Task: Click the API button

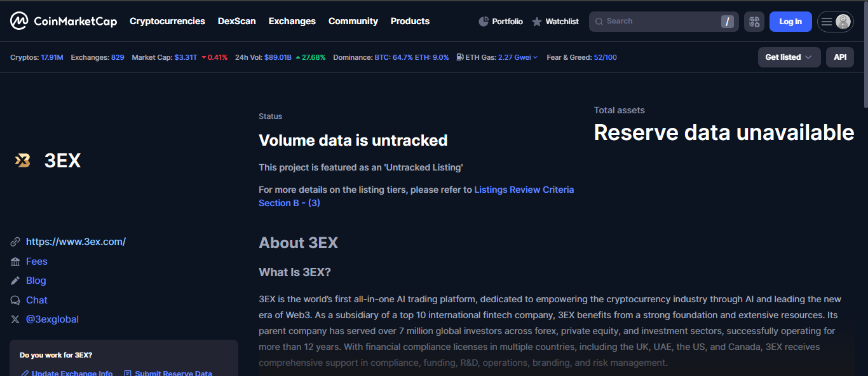Action: point(840,57)
